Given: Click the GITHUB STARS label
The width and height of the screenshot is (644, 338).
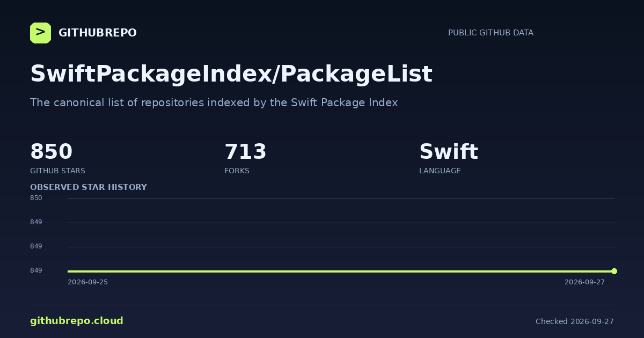Looking at the screenshot, I should pos(57,171).
